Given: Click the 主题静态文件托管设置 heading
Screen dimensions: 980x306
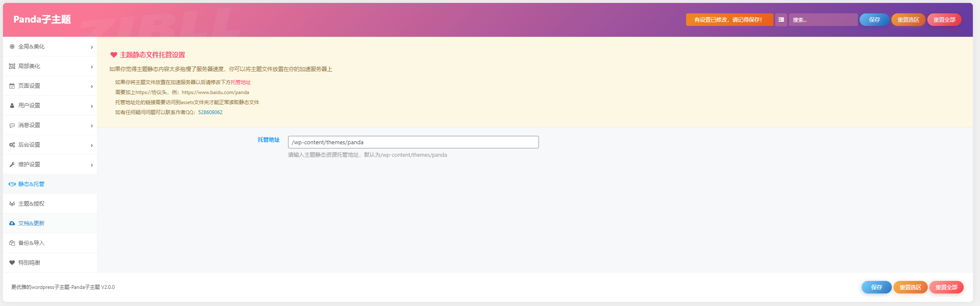Looking at the screenshot, I should click(152, 55).
